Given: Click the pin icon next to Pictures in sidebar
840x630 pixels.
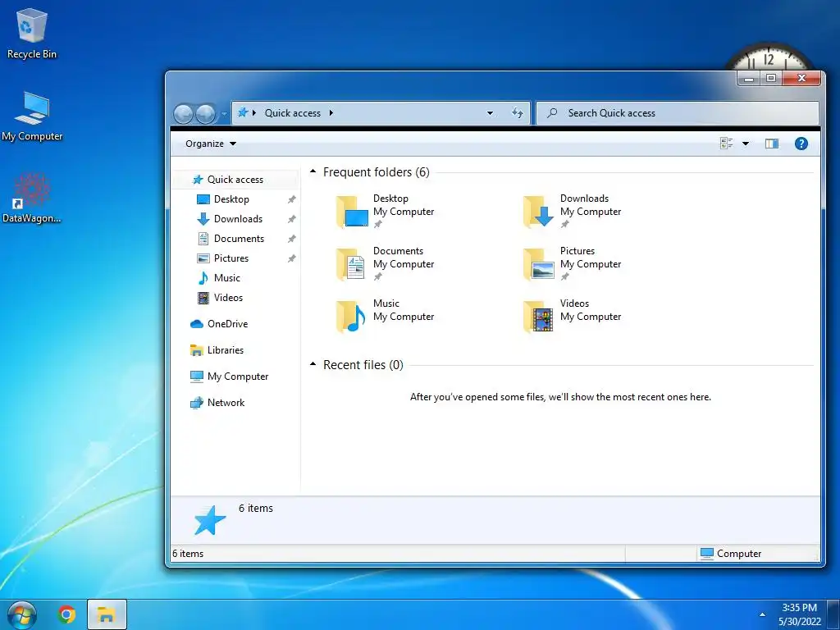Looking at the screenshot, I should 291,258.
